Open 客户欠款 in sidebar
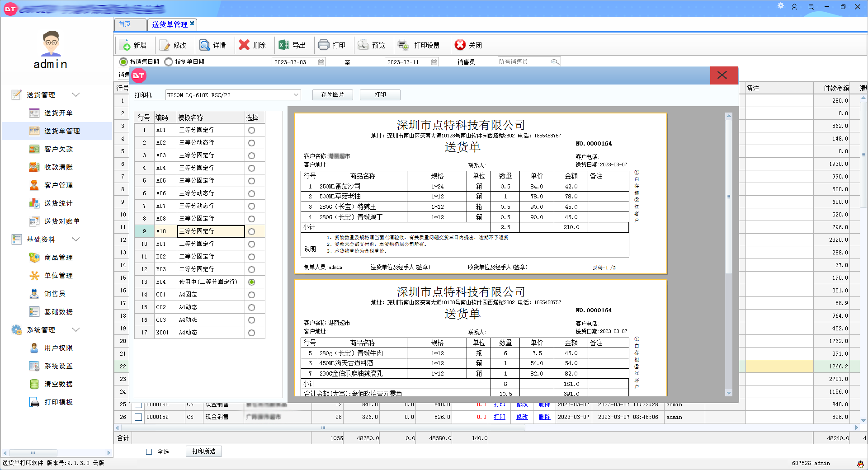Image resolution: width=868 pixels, height=470 pixels. point(58,149)
